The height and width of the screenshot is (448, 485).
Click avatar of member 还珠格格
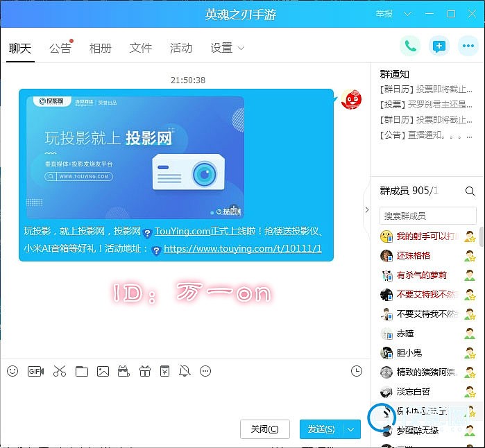point(386,256)
